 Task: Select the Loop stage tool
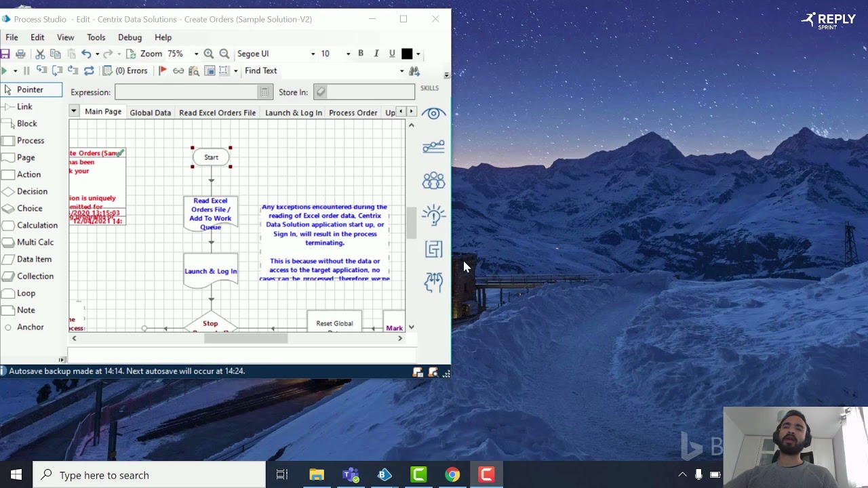point(26,293)
